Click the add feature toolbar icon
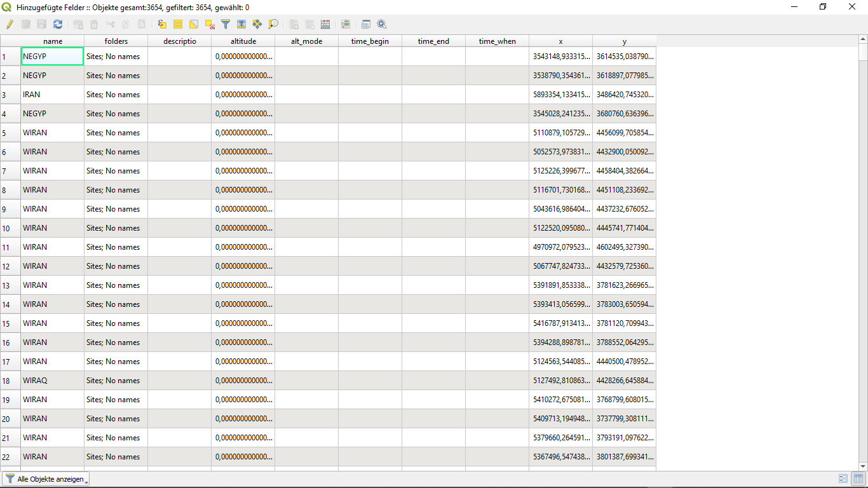Viewport: 868px width, 488px height. [78, 24]
